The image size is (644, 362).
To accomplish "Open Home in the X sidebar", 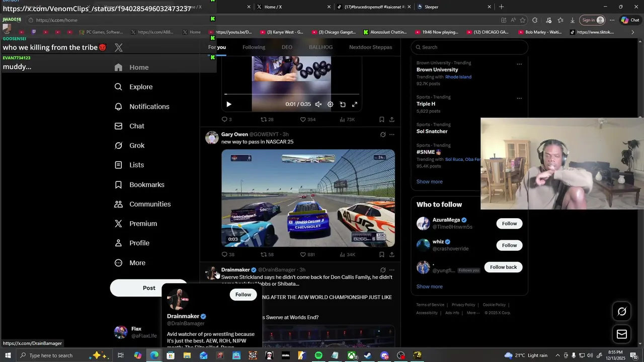I will 131,67.
